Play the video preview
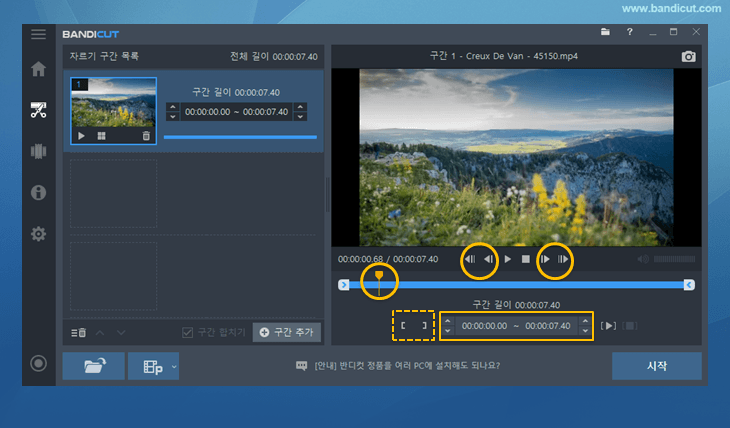The height and width of the screenshot is (428, 730). [508, 259]
